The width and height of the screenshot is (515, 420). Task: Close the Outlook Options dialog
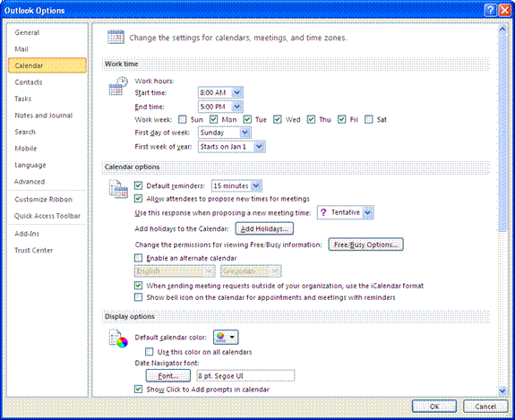[x=504, y=11]
